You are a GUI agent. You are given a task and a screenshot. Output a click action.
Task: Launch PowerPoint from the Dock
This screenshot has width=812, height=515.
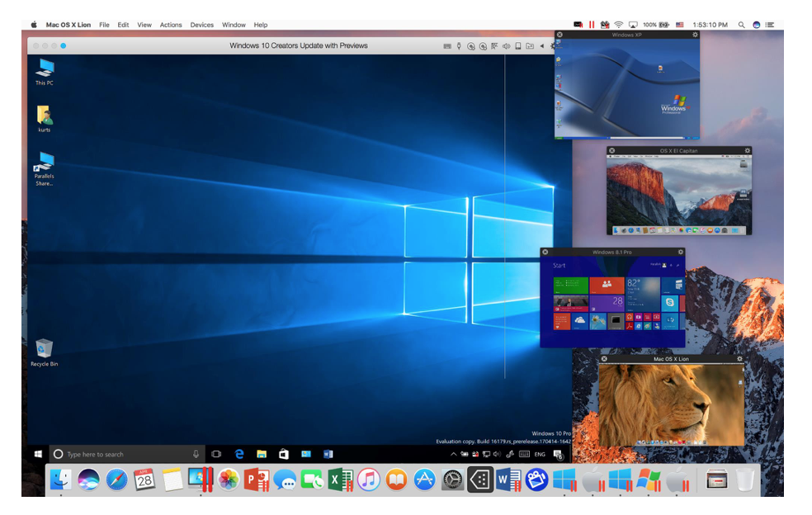[x=257, y=480]
